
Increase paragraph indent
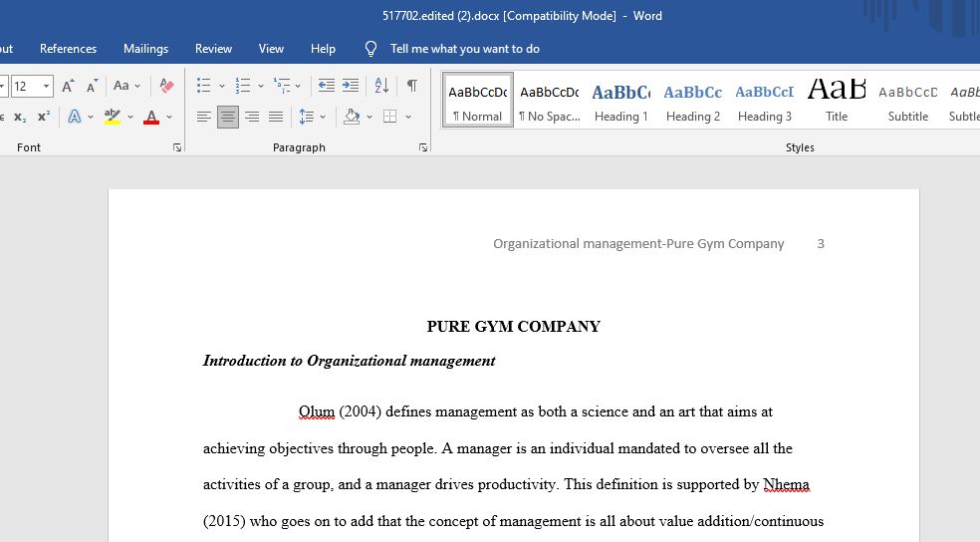click(351, 86)
